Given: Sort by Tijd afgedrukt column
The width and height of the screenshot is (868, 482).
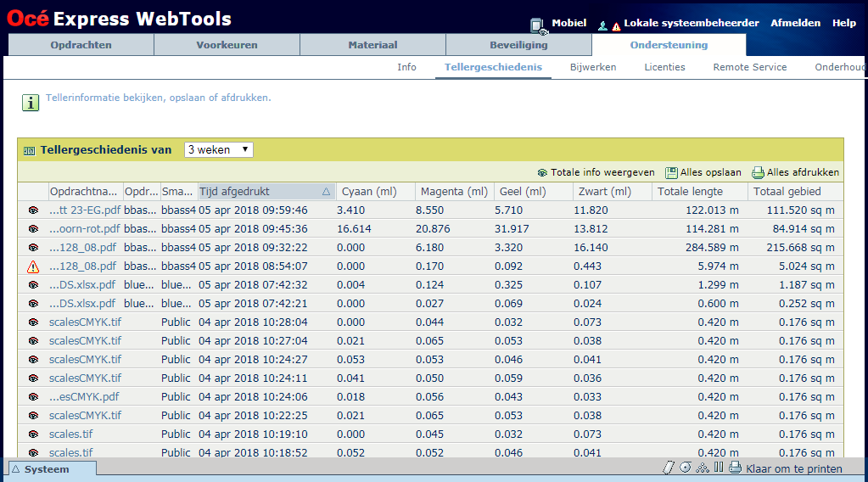Looking at the screenshot, I should point(265,192).
